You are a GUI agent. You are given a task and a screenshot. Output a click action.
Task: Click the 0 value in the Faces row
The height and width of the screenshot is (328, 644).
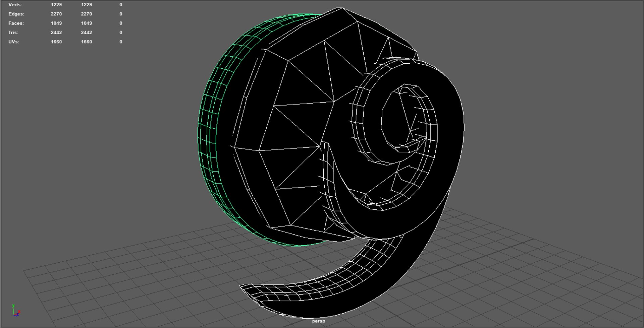(x=121, y=23)
